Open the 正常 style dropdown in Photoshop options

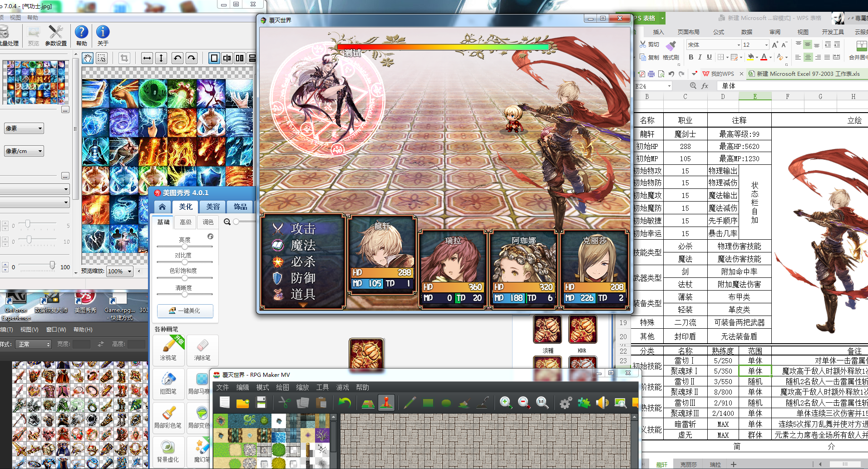[34, 344]
